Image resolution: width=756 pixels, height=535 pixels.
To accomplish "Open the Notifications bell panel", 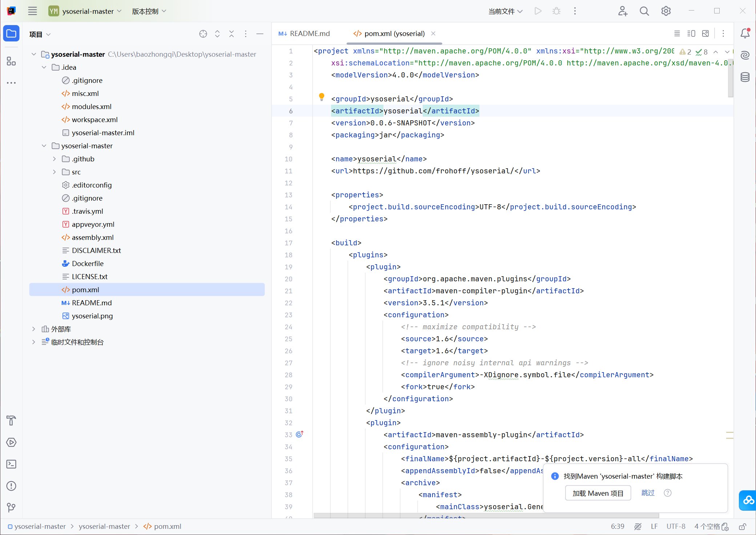I will point(745,33).
